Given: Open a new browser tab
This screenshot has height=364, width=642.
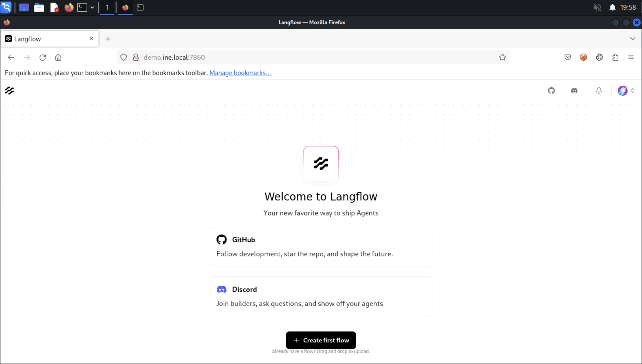Looking at the screenshot, I should tap(108, 39).
